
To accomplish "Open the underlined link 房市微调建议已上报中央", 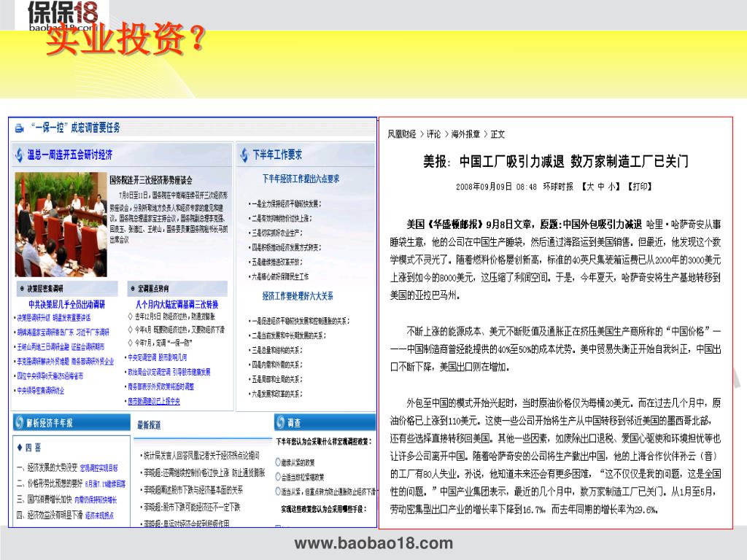I will [154, 402].
